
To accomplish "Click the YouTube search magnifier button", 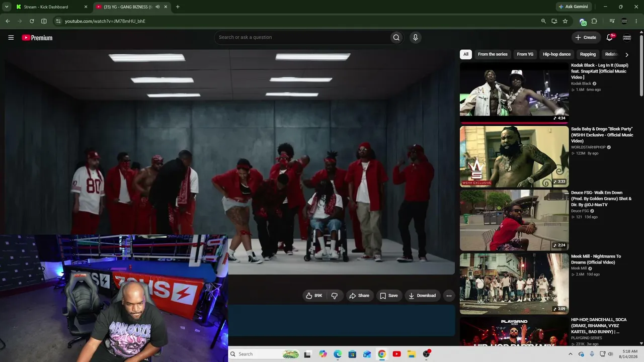I will pyautogui.click(x=396, y=37).
